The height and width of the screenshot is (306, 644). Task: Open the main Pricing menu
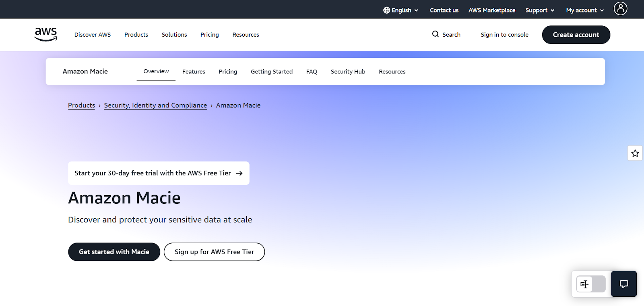pyautogui.click(x=210, y=35)
